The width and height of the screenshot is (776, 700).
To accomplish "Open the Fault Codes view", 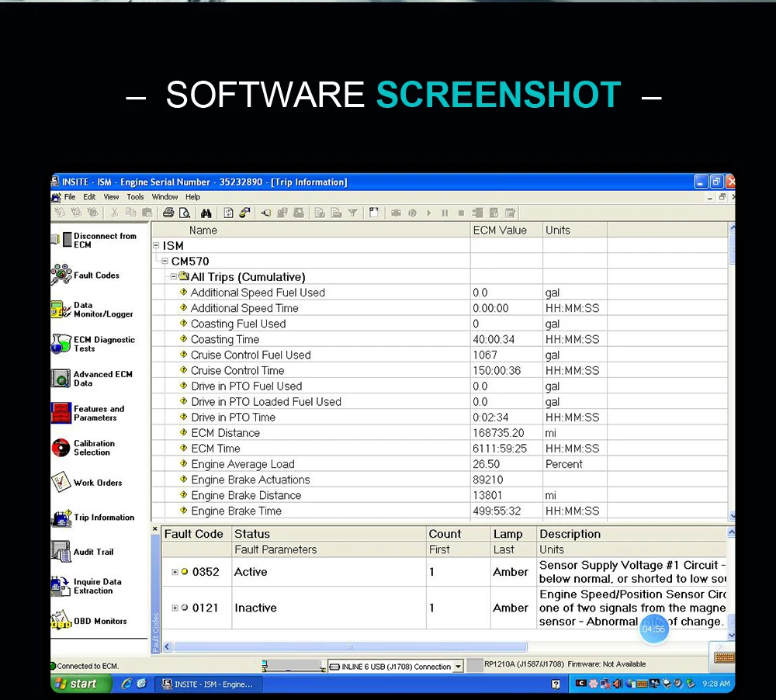I will pyautogui.click(x=85, y=275).
